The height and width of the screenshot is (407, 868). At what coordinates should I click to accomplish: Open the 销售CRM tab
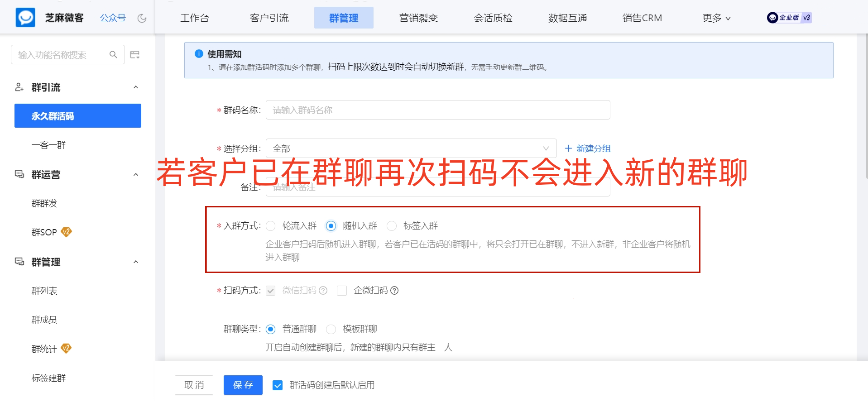642,18
